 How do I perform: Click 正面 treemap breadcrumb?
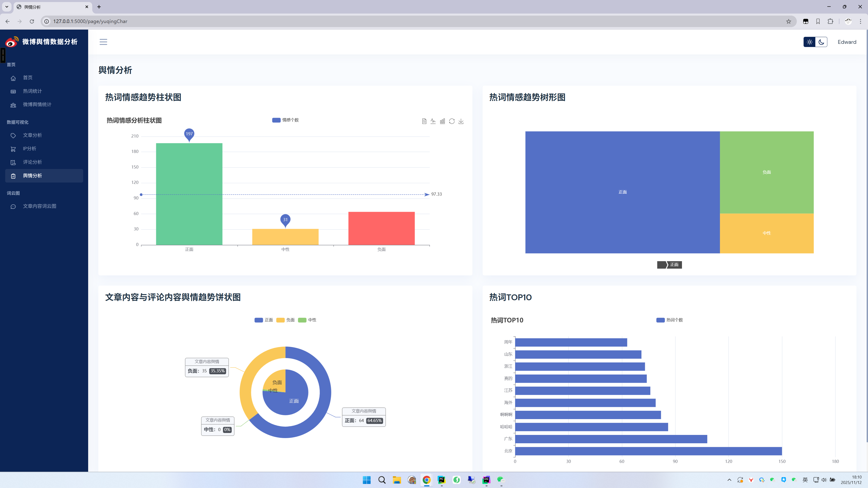(x=674, y=265)
